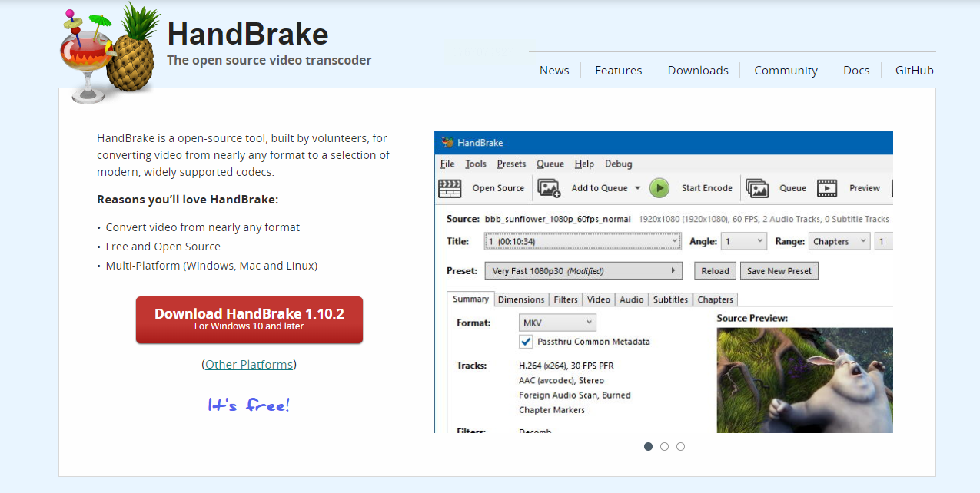The image size is (980, 493).
Task: Toggle the Passthru Common Metadata checkbox
Action: pos(527,342)
